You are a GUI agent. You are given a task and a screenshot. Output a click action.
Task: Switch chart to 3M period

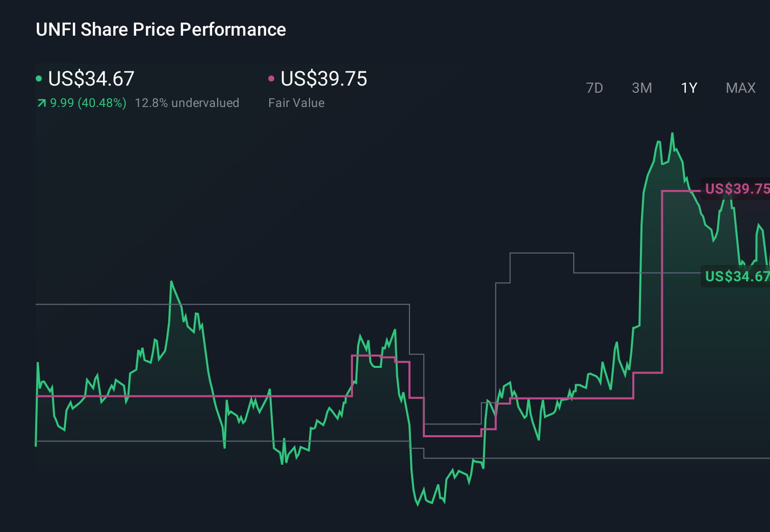click(641, 88)
